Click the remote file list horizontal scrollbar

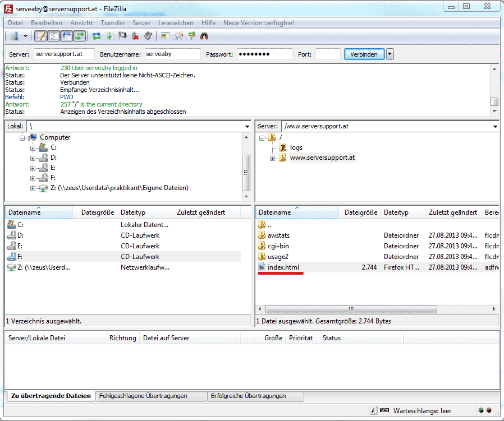pyautogui.click(x=351, y=309)
